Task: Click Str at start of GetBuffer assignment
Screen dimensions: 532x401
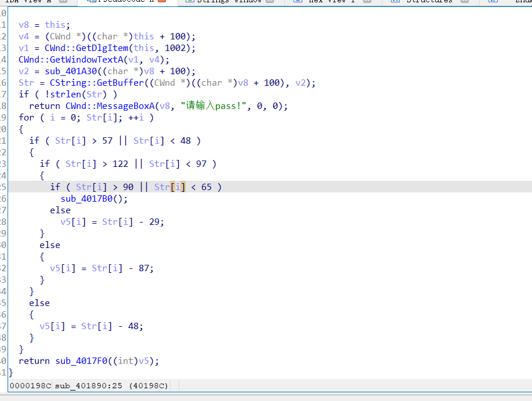Action: click(26, 83)
